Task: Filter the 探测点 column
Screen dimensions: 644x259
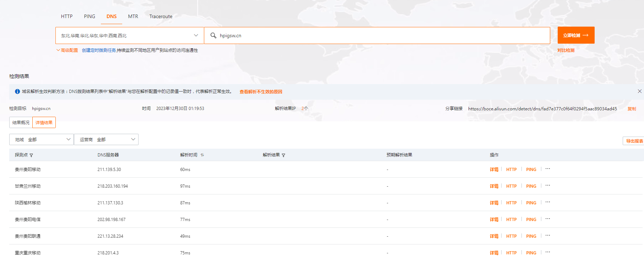Action: pyautogui.click(x=31, y=155)
